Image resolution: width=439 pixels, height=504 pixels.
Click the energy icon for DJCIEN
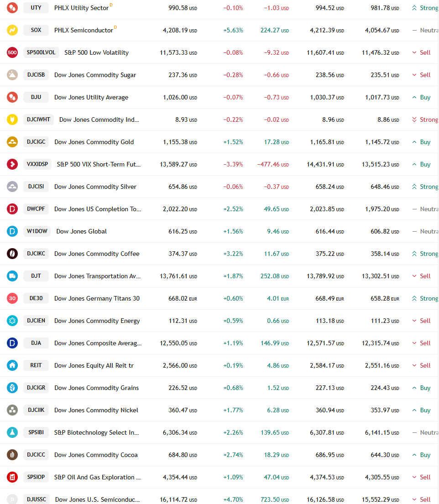[x=12, y=321]
